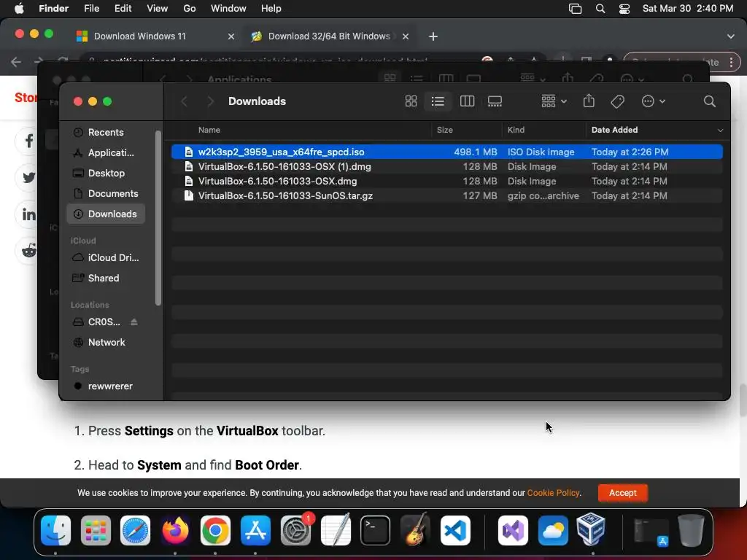Open Documents in Finder sidebar
The width and height of the screenshot is (747, 560).
(x=106, y=194)
